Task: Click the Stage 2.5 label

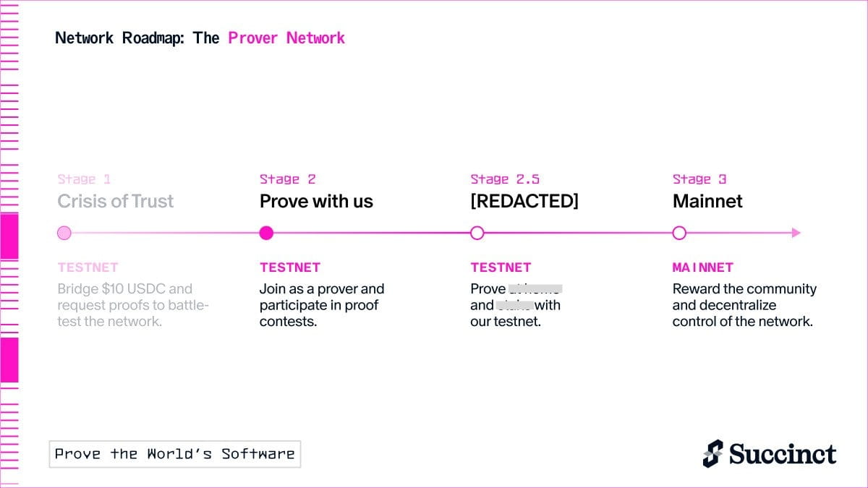Action: 505,179
